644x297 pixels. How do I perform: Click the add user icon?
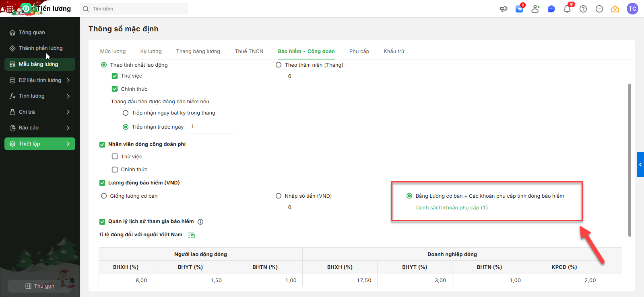[x=535, y=9]
